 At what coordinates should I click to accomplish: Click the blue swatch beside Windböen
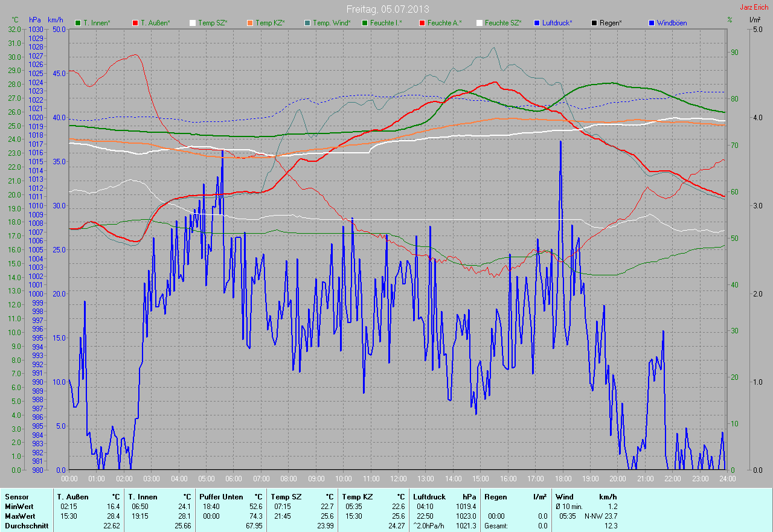[652, 23]
